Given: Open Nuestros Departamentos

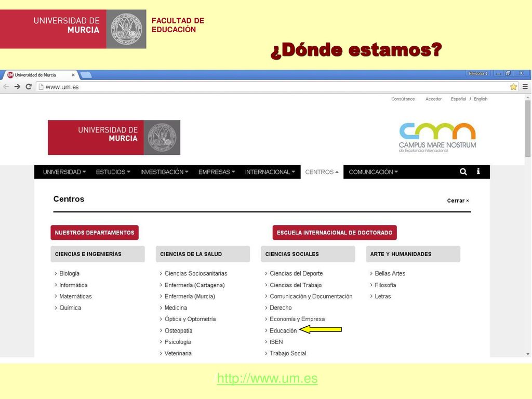Looking at the screenshot, I should coord(95,232).
